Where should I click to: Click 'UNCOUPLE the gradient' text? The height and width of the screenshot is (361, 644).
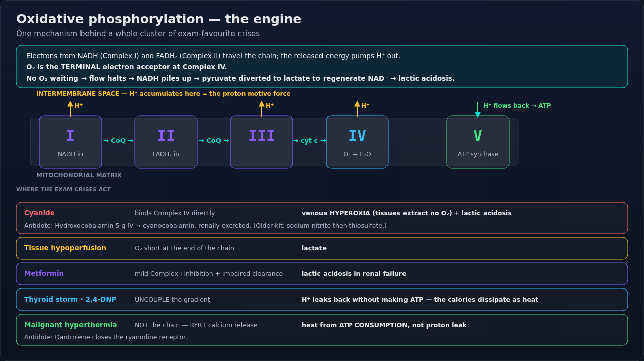[x=173, y=300]
